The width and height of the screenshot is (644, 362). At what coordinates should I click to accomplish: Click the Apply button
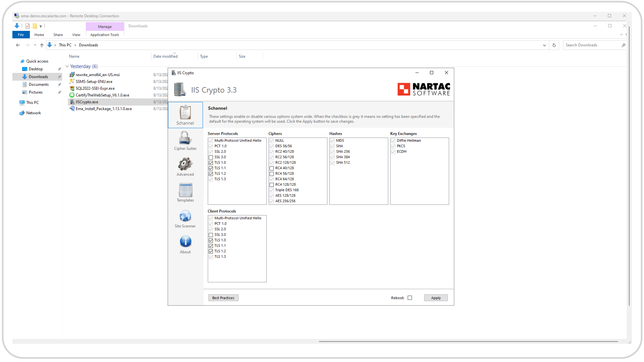click(436, 298)
